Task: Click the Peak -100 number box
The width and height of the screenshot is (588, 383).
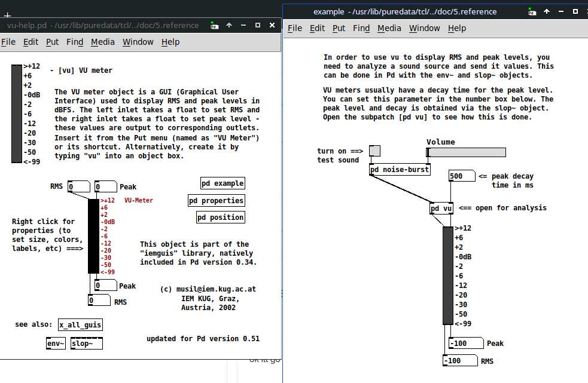Action: tap(466, 344)
